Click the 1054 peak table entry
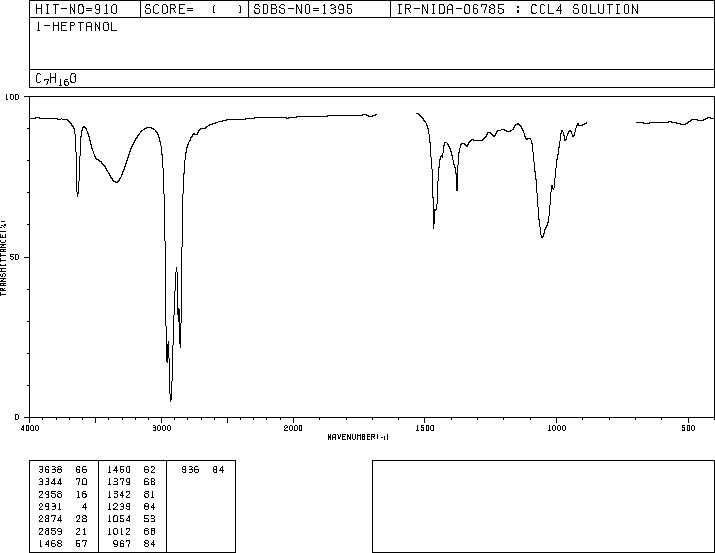The image size is (715, 553). click(x=131, y=519)
